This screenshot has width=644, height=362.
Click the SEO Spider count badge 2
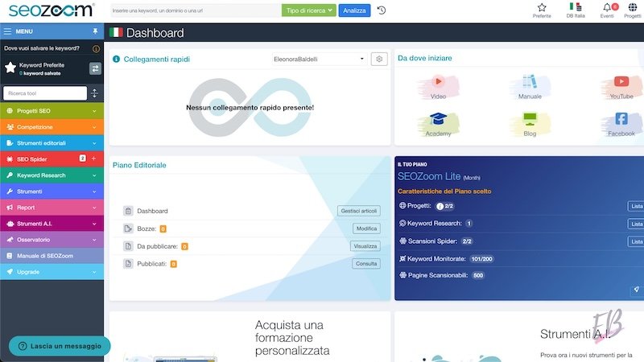tap(83, 158)
